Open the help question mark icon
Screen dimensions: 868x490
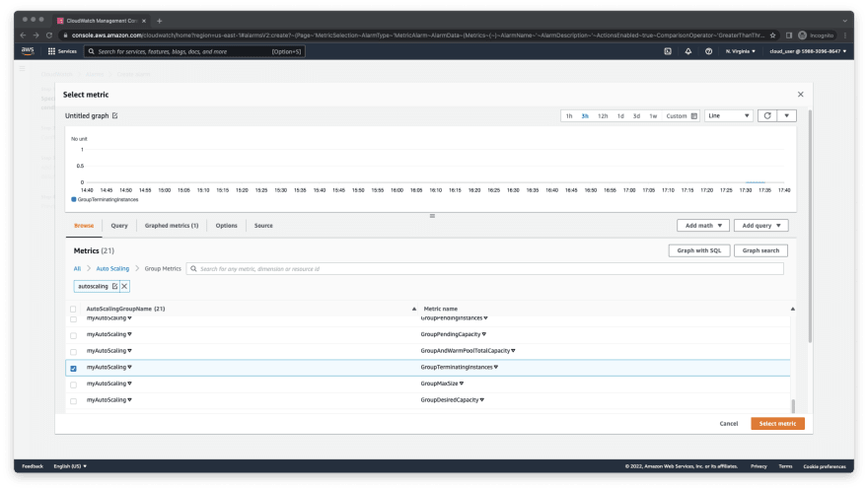pyautogui.click(x=708, y=51)
